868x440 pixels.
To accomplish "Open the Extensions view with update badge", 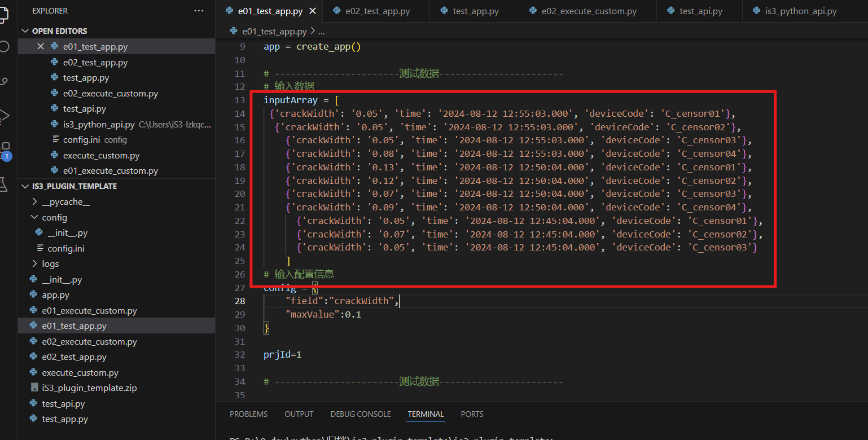I will tap(5, 151).
